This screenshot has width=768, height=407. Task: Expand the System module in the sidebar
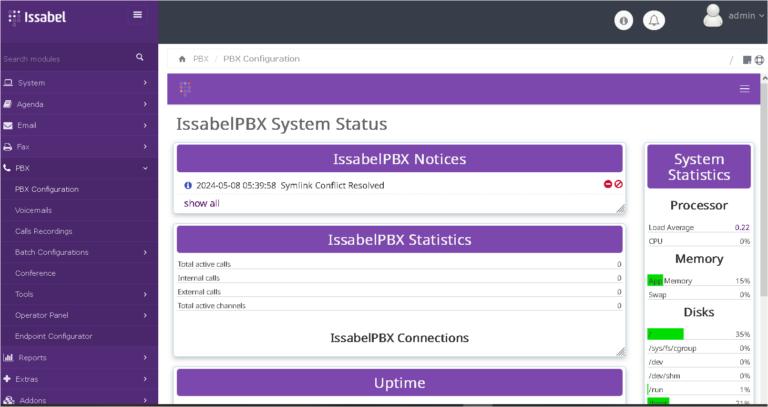78,83
